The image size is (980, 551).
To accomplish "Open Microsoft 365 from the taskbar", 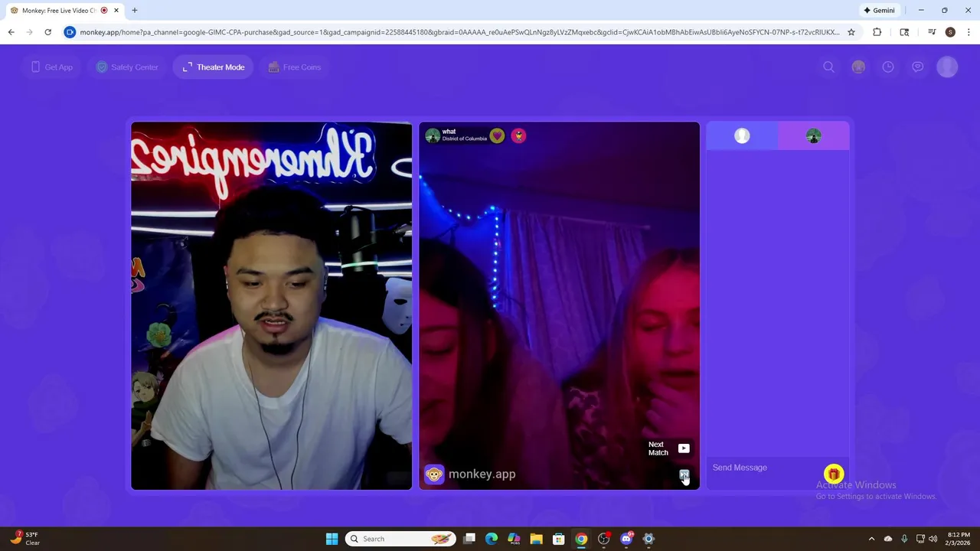I will (514, 539).
